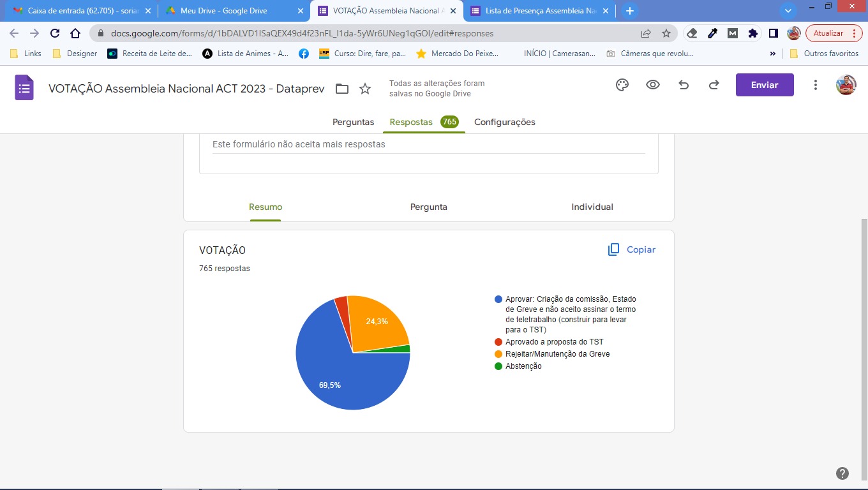Click Copiar to copy the chart
The width and height of the screenshot is (868, 490).
click(632, 249)
